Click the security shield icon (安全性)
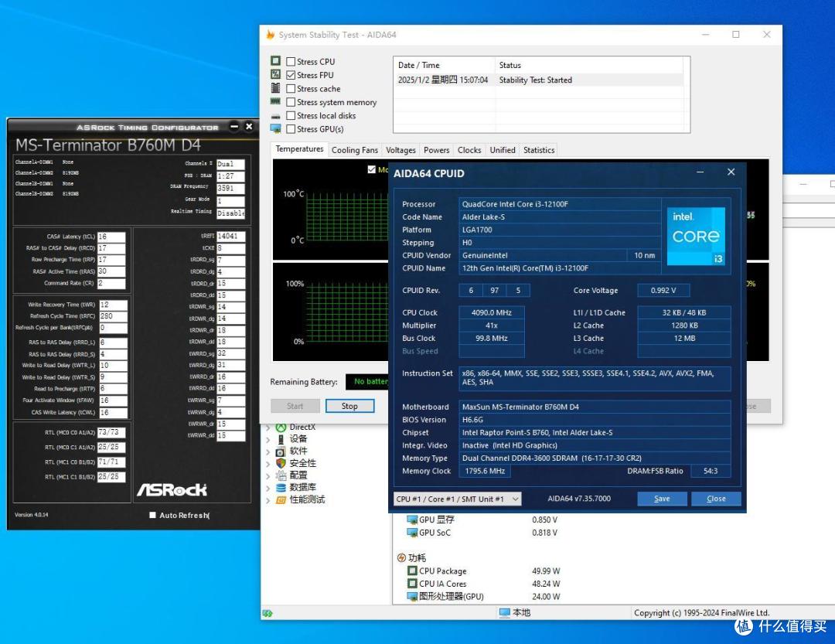Screen dimensions: 835x644 point(281,463)
